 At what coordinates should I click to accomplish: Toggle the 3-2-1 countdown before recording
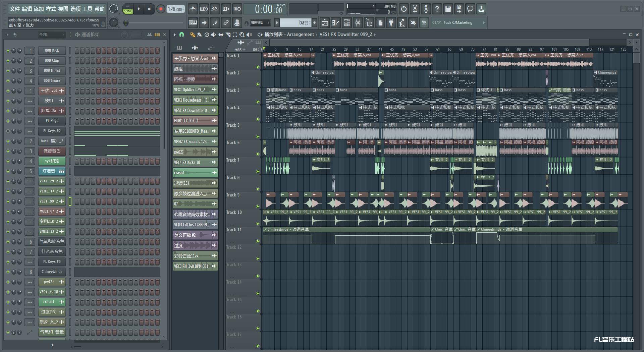(215, 9)
